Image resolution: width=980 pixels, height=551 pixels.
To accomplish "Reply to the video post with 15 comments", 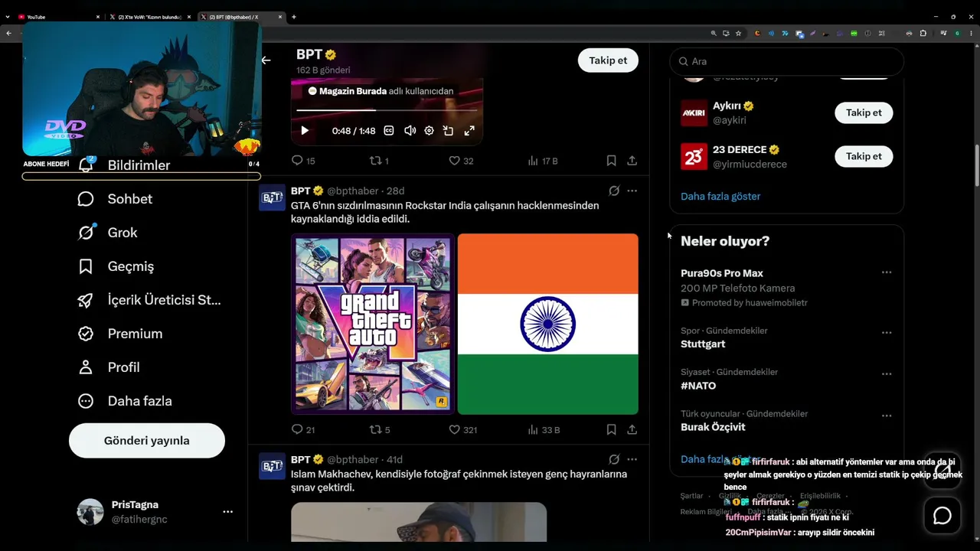I will [304, 161].
